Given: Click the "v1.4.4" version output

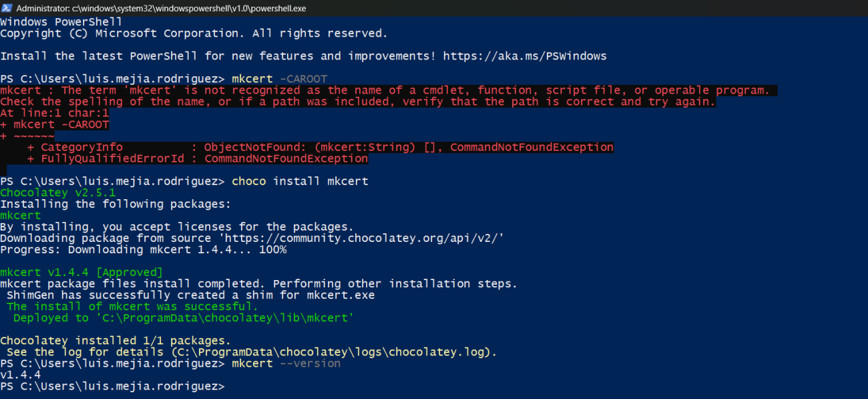Looking at the screenshot, I should click(x=20, y=375).
